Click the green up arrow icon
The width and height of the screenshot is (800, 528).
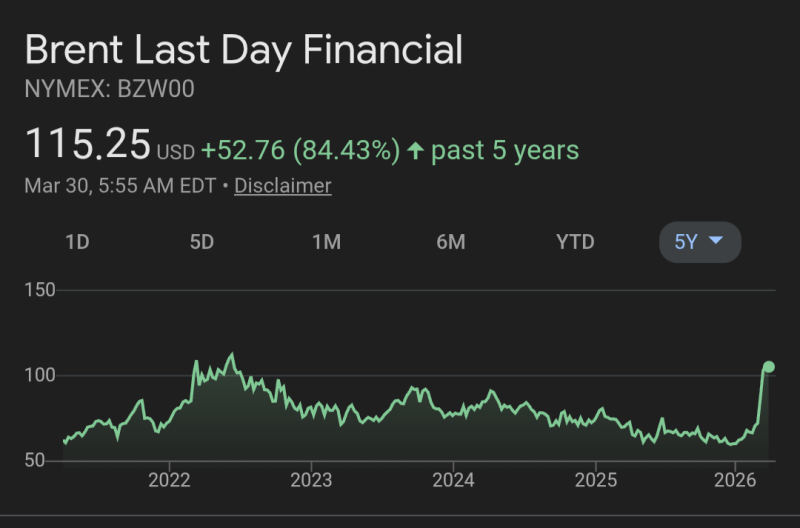tap(415, 151)
